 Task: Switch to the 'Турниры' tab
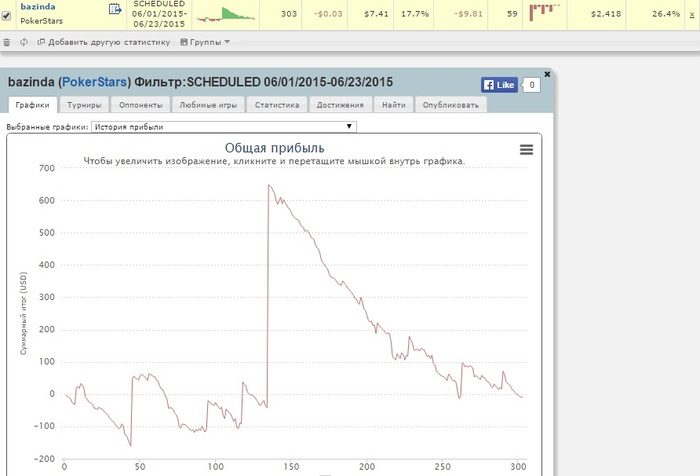tap(84, 105)
